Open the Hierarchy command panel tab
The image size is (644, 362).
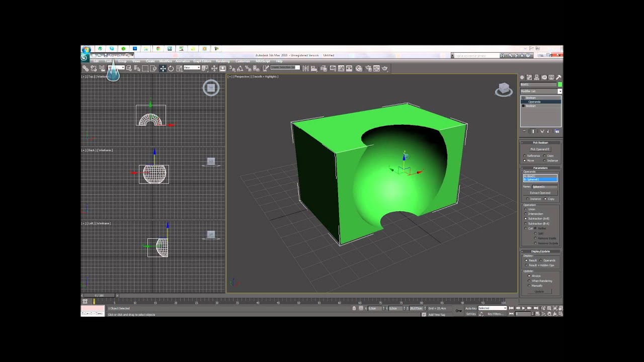[537, 77]
